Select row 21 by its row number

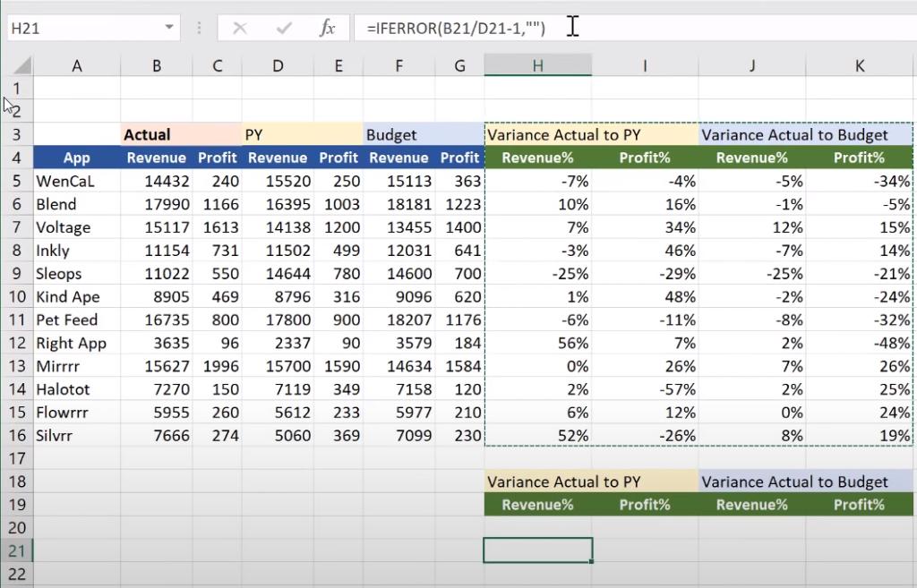click(x=18, y=550)
